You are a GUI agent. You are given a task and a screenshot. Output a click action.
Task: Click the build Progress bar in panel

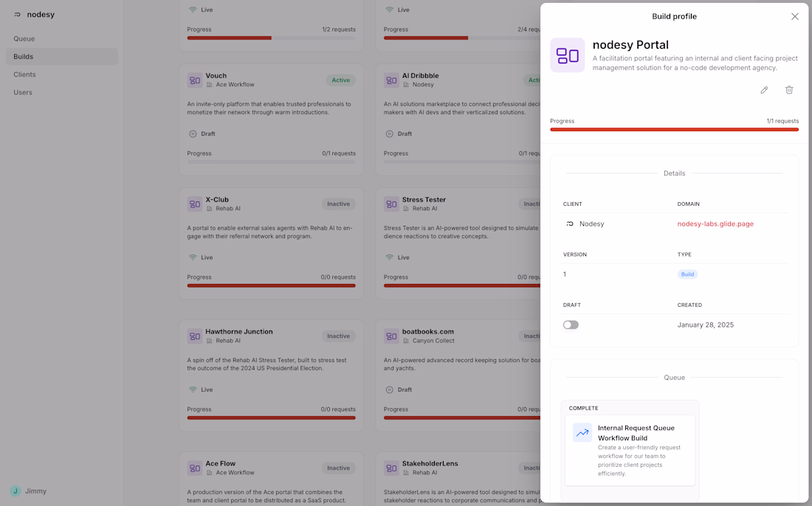point(674,129)
